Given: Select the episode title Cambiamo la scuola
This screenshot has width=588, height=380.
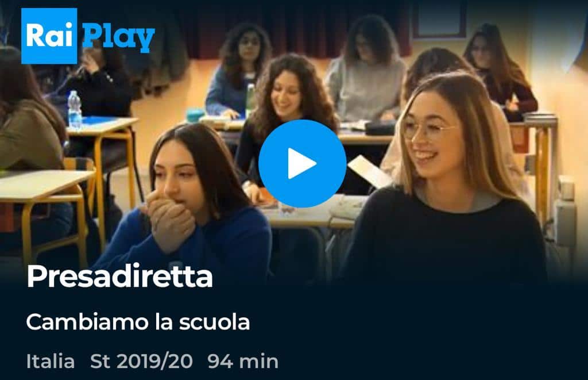Looking at the screenshot, I should (138, 322).
